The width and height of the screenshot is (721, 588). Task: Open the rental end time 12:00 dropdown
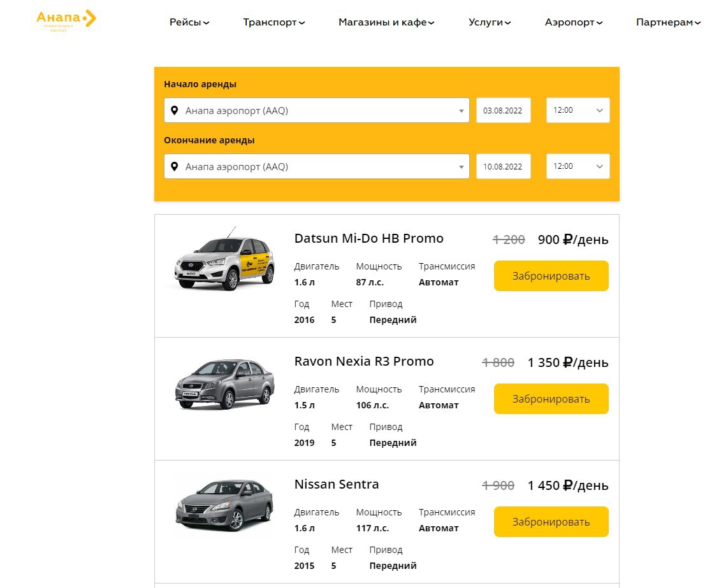coord(578,166)
